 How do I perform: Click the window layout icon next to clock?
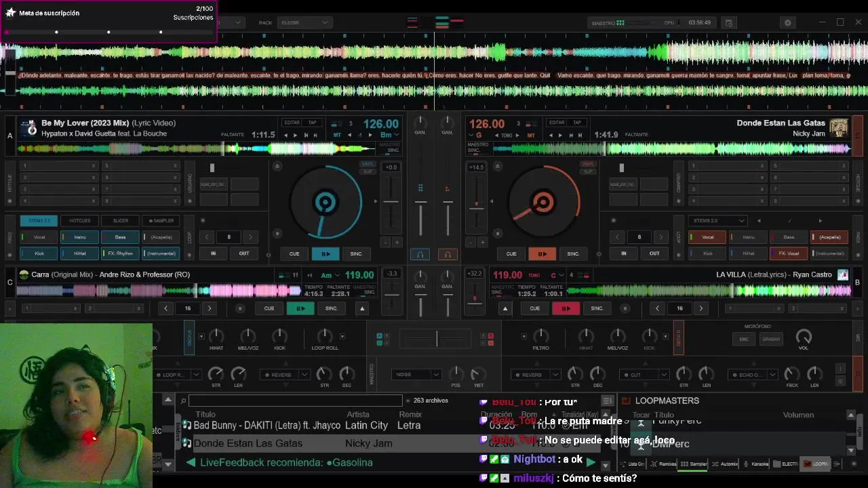[729, 22]
